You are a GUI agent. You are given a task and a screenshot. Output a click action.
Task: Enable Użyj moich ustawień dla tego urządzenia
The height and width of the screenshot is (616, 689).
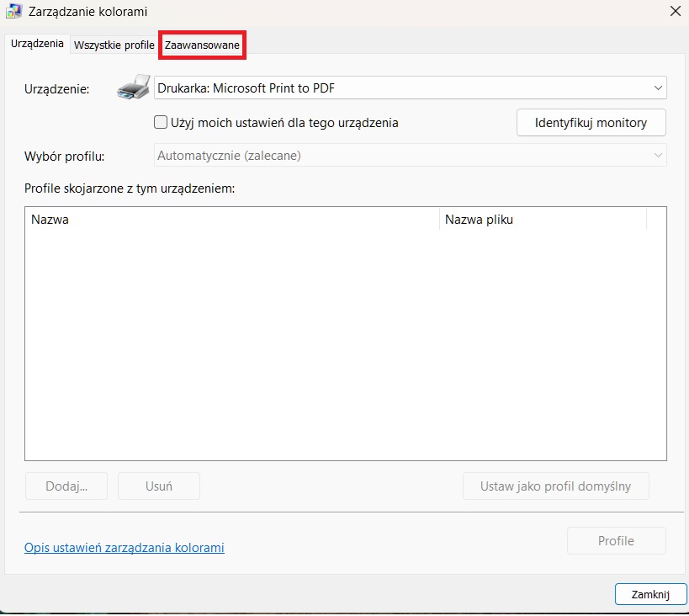[x=162, y=123]
